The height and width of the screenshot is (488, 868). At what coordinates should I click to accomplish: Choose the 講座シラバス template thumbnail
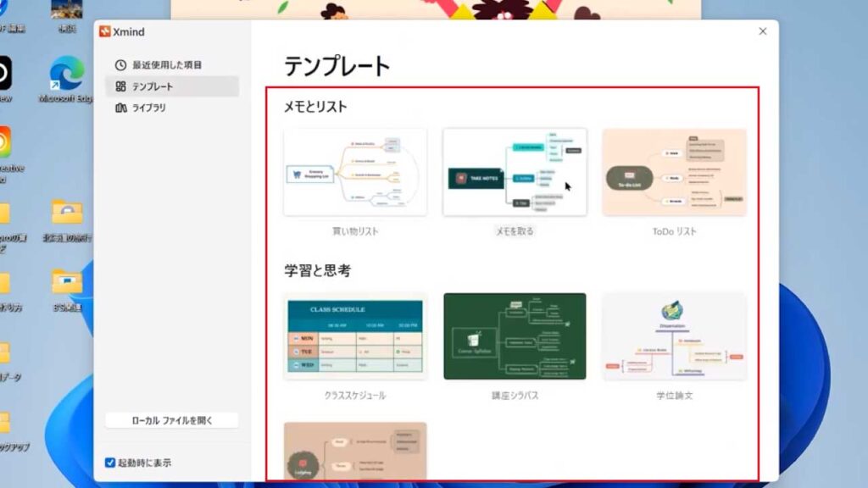click(x=515, y=336)
